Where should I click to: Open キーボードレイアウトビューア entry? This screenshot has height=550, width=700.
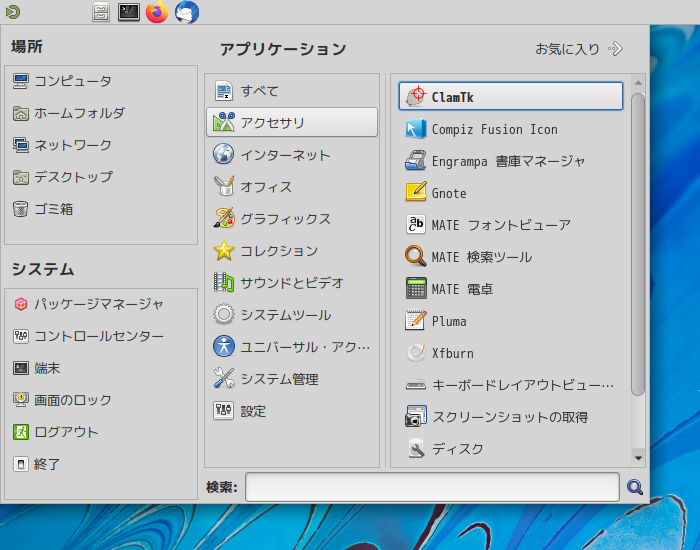tap(511, 385)
